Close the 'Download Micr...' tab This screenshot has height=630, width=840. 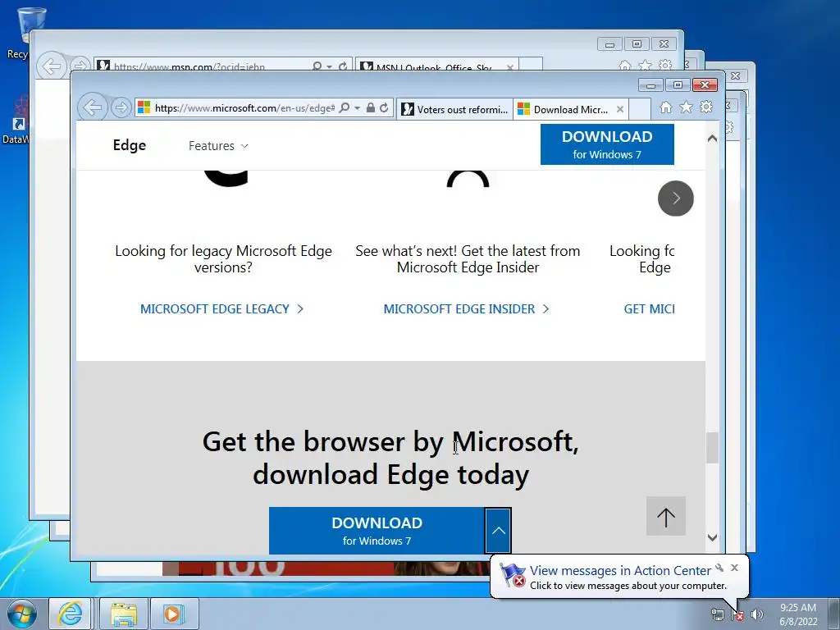coord(620,109)
